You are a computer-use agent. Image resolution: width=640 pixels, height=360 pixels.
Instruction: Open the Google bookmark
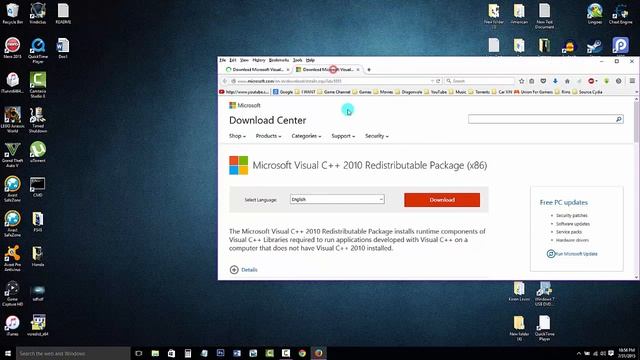tap(283, 92)
